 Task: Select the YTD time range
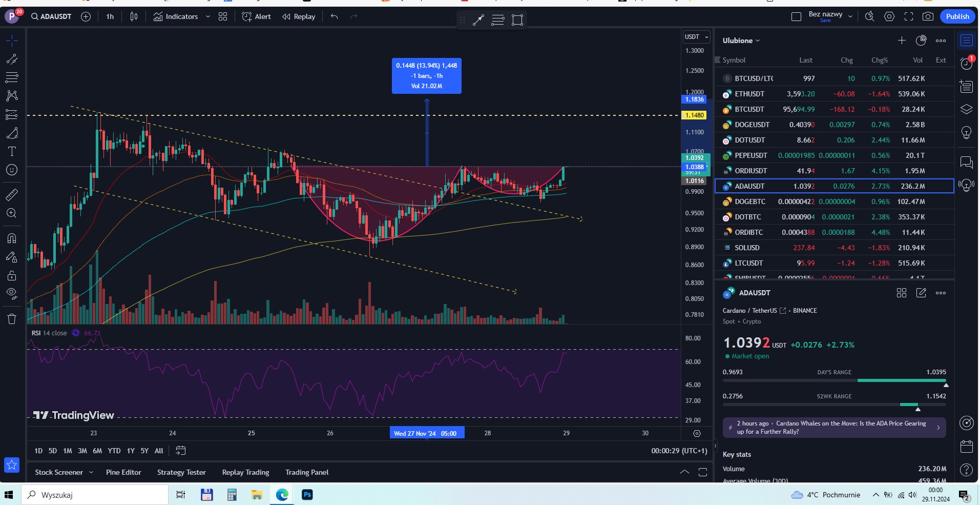click(114, 451)
